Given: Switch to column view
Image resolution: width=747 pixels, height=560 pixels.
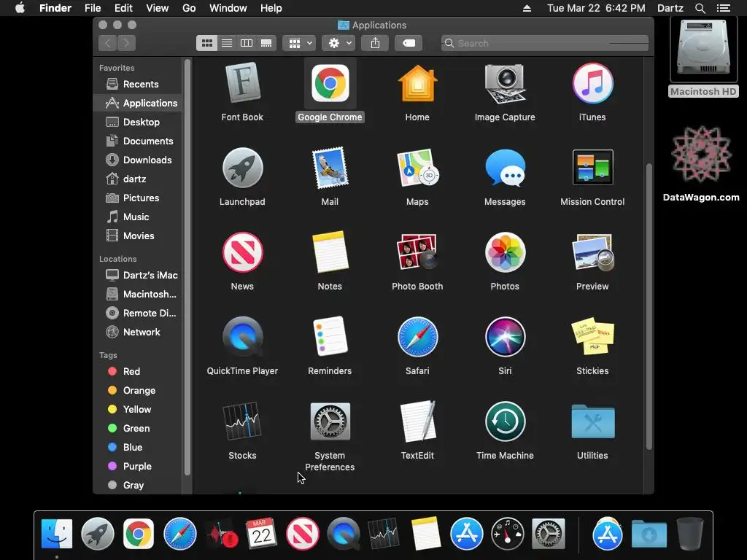Looking at the screenshot, I should click(x=247, y=43).
